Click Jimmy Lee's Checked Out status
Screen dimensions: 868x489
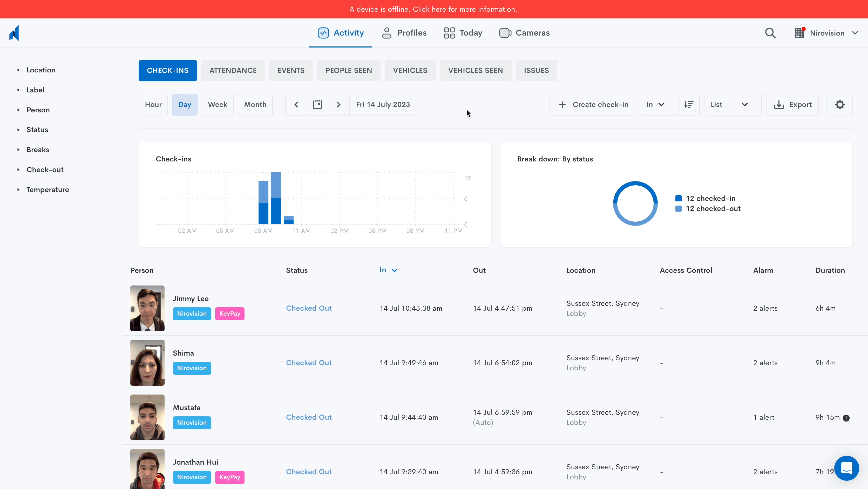(x=309, y=308)
